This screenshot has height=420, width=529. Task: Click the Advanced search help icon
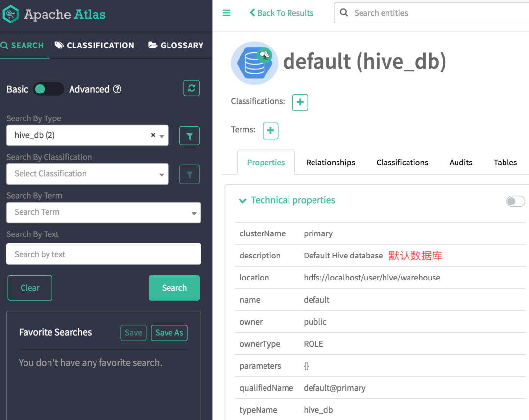pyautogui.click(x=117, y=89)
